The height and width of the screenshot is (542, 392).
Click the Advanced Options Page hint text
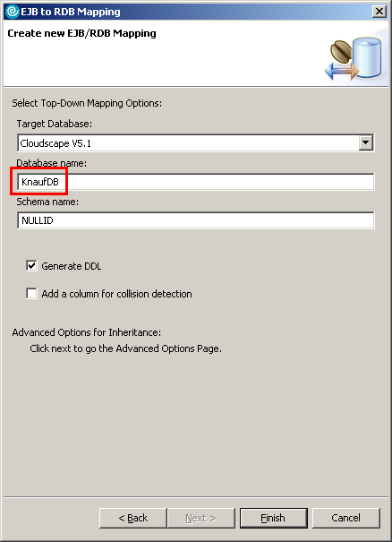point(125,348)
